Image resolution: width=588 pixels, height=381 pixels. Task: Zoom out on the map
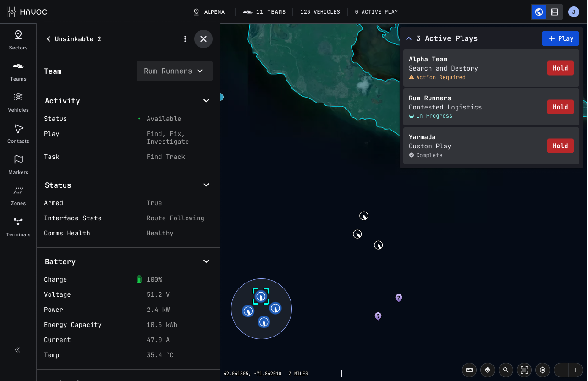point(576,370)
